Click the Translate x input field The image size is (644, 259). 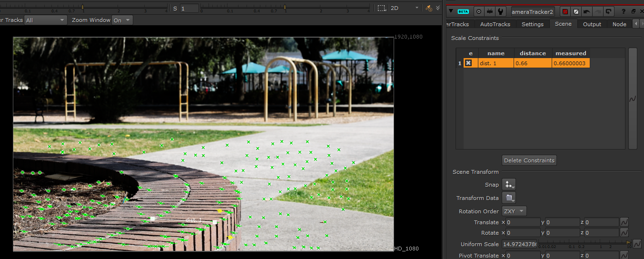[523, 222]
